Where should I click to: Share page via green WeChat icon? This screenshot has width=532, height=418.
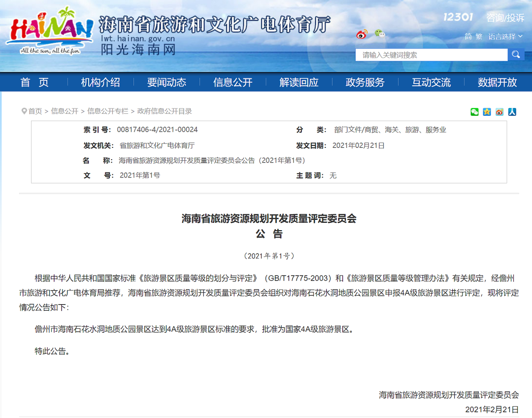[474, 112]
